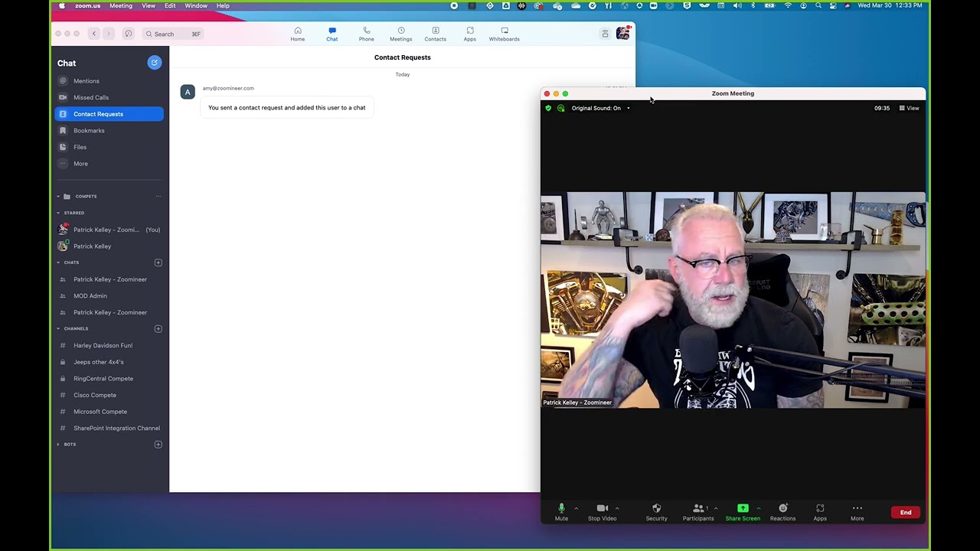Collapse the CHANNELS section
The height and width of the screenshot is (551, 980).
click(x=58, y=329)
